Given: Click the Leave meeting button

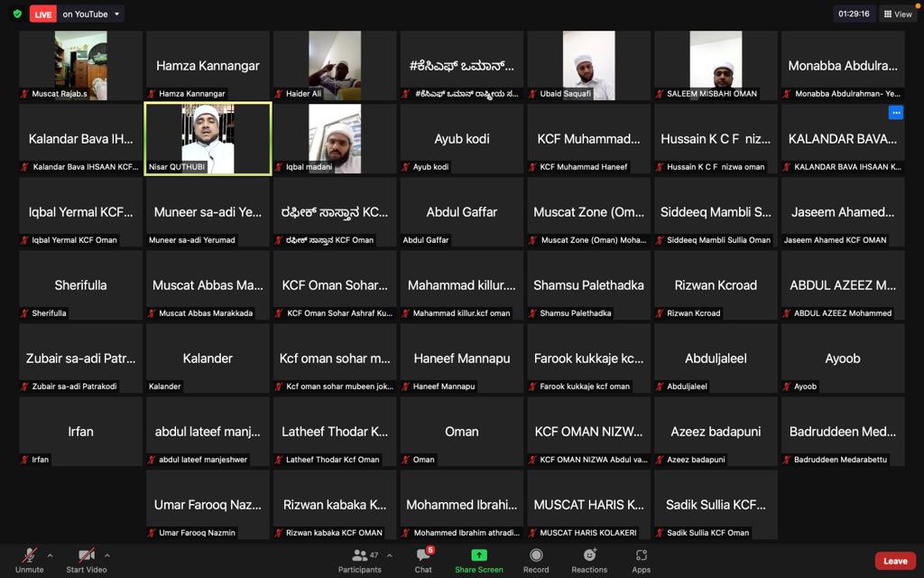Looking at the screenshot, I should tap(894, 561).
